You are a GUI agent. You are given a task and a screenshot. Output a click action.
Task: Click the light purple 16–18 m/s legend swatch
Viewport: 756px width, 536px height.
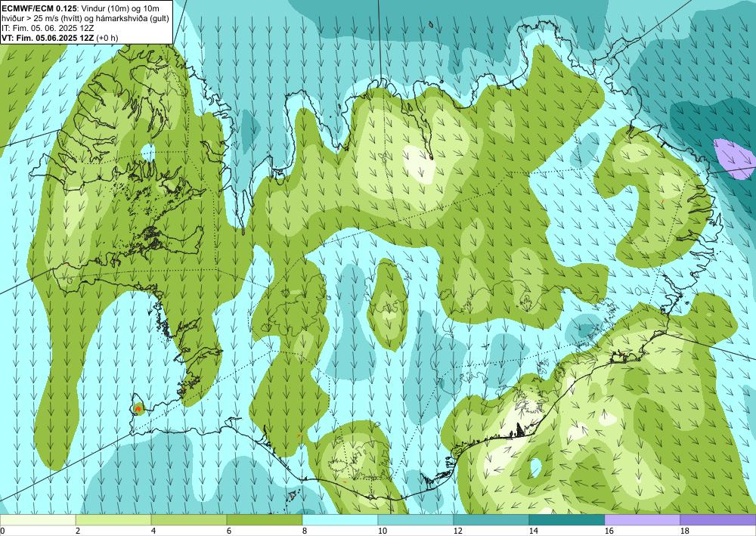tap(642, 519)
